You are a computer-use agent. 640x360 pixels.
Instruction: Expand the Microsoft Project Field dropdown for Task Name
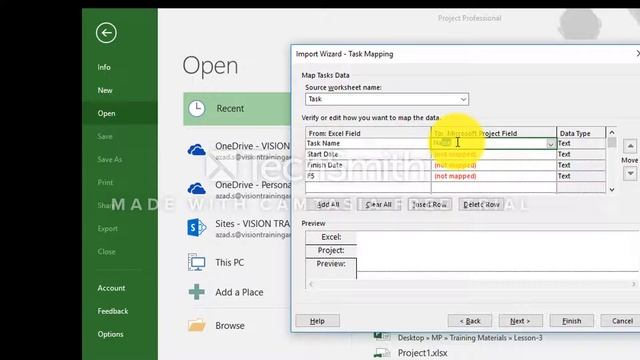(550, 144)
